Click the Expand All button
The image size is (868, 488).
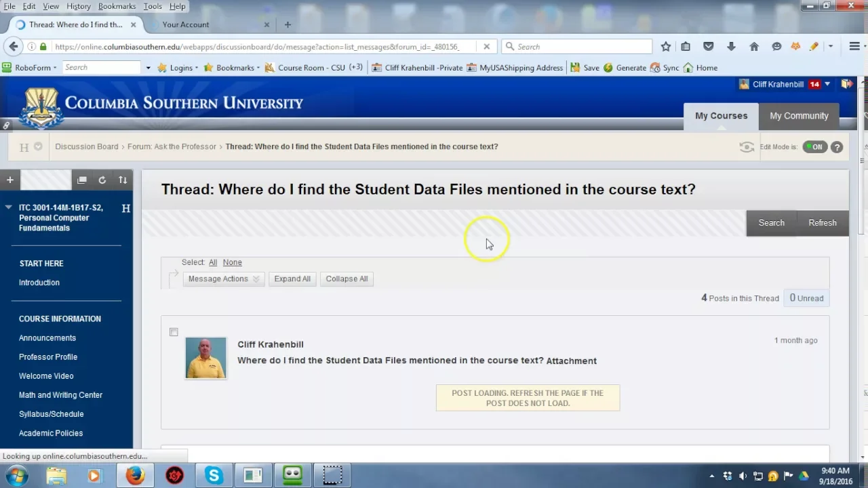(x=292, y=279)
